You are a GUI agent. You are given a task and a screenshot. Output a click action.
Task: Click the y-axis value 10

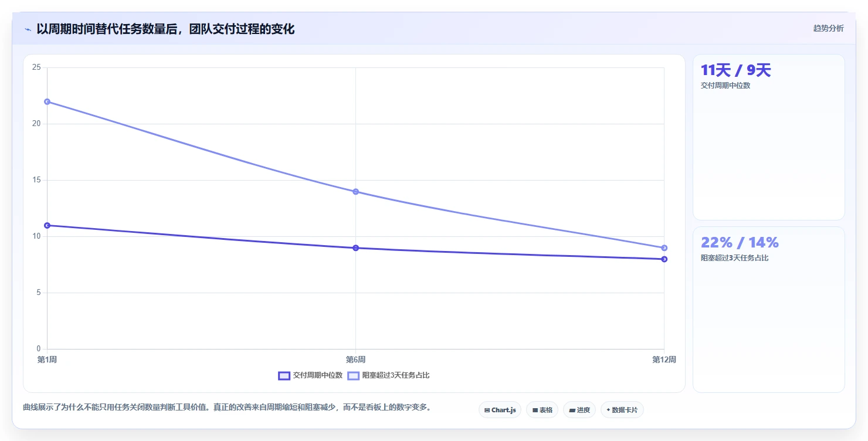[36, 236]
